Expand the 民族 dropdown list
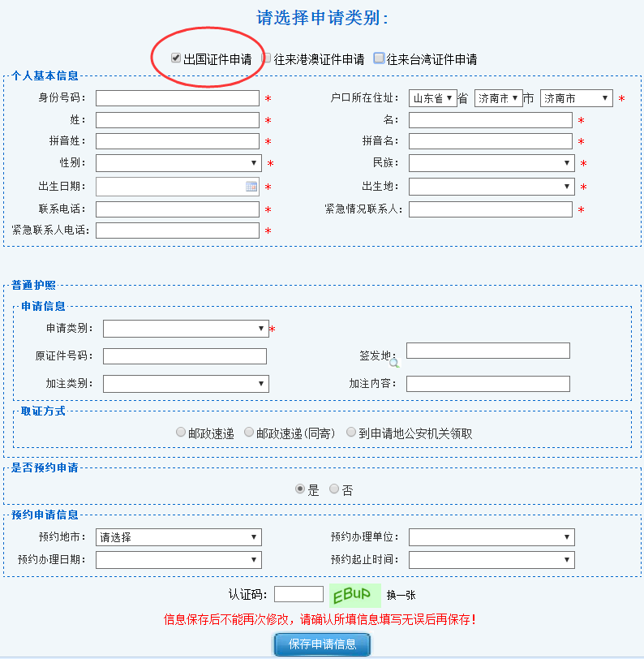 point(492,163)
